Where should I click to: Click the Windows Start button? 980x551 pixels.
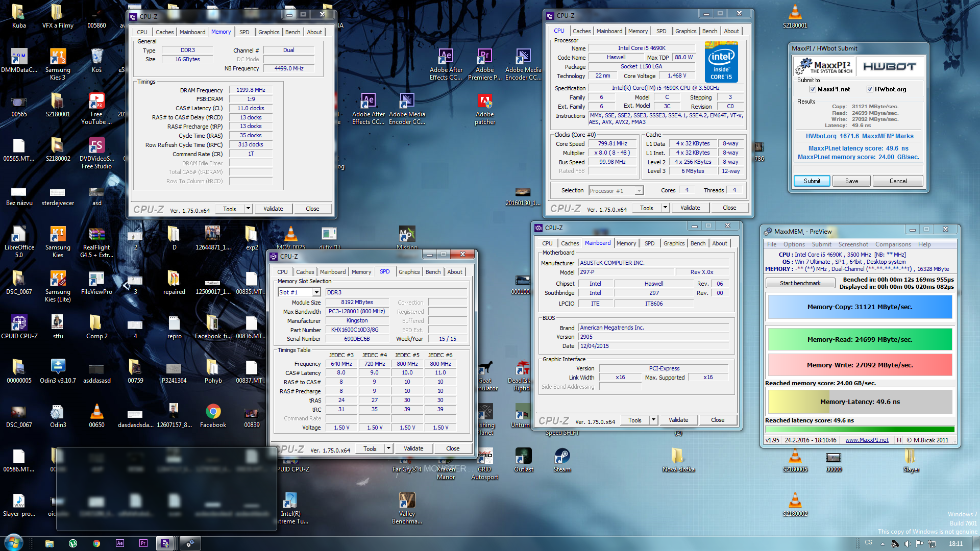click(x=13, y=543)
